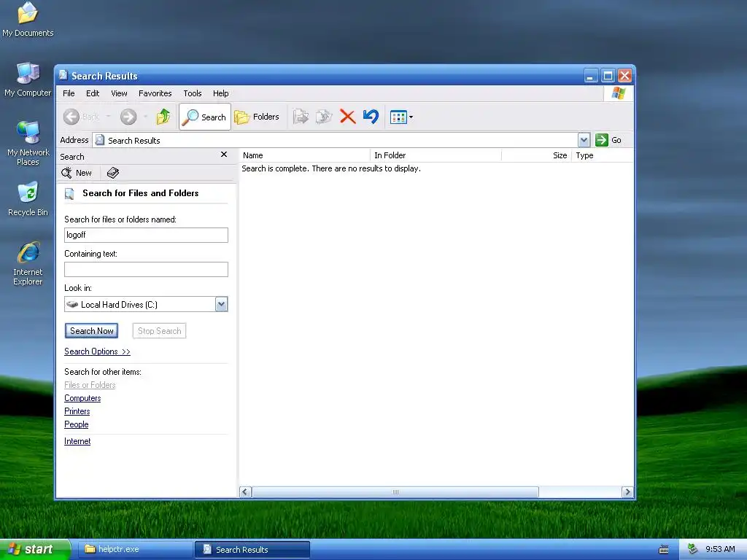
Task: Click the horizontal scrollbar right arrow
Action: point(627,492)
